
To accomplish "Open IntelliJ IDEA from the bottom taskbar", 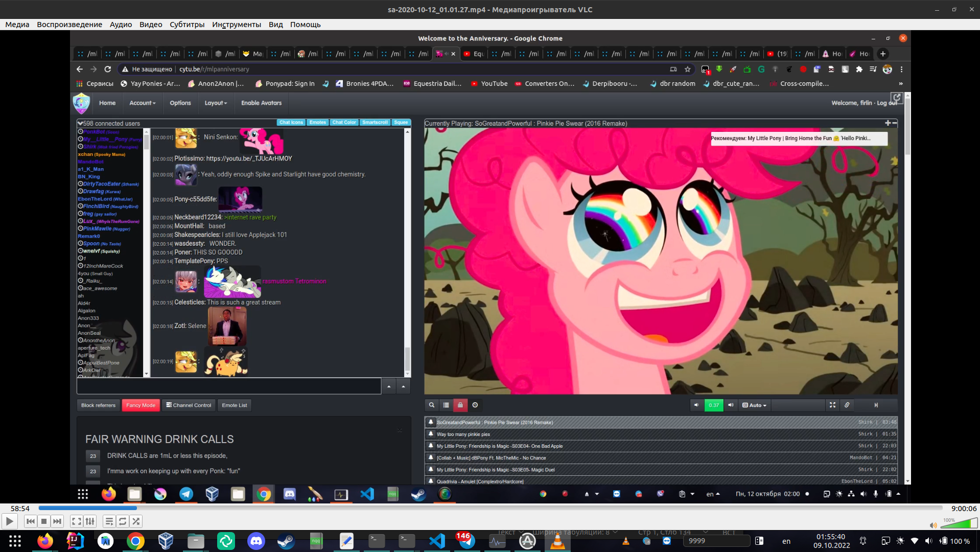I will (75, 541).
